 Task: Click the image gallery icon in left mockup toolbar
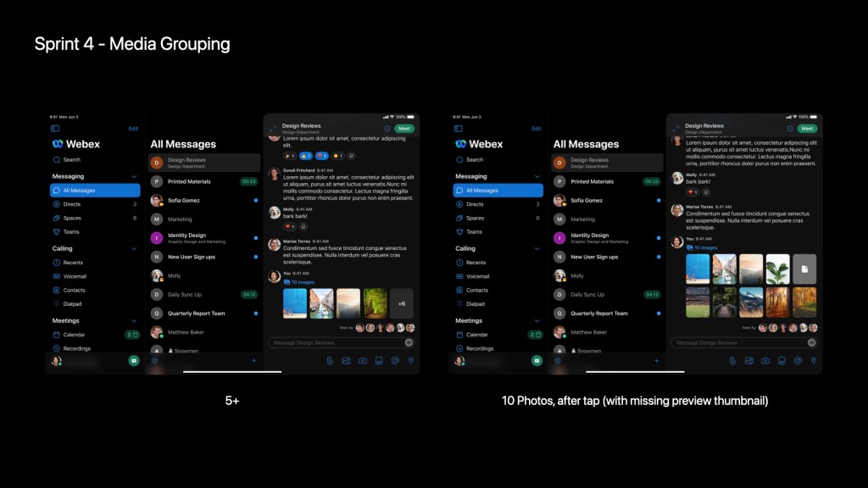pos(346,361)
